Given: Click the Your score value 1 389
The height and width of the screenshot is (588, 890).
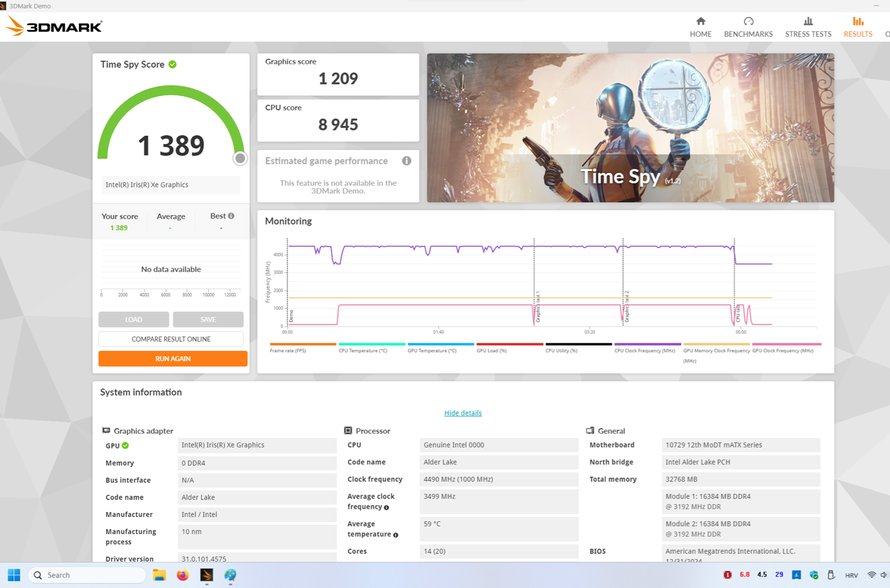Looking at the screenshot, I should tap(119, 228).
